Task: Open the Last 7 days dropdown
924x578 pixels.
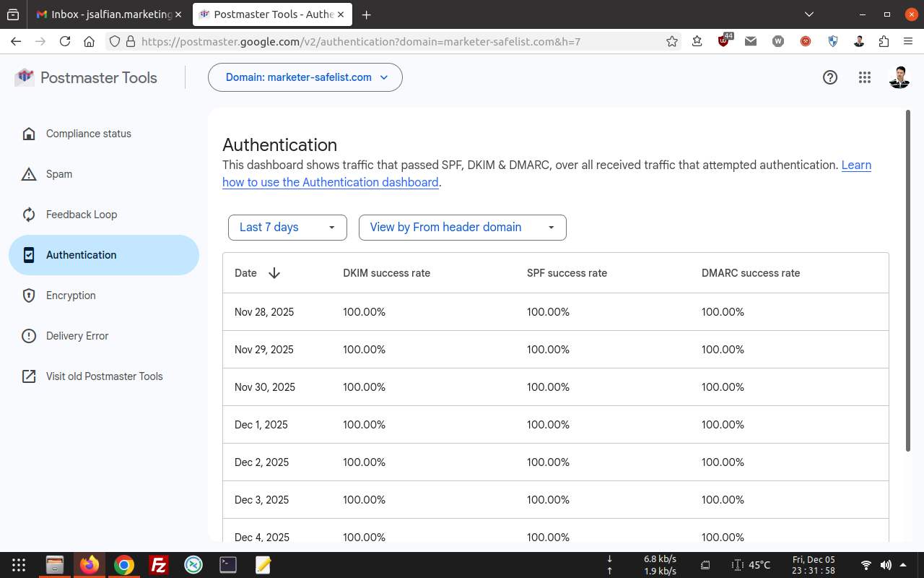Action: pos(287,227)
